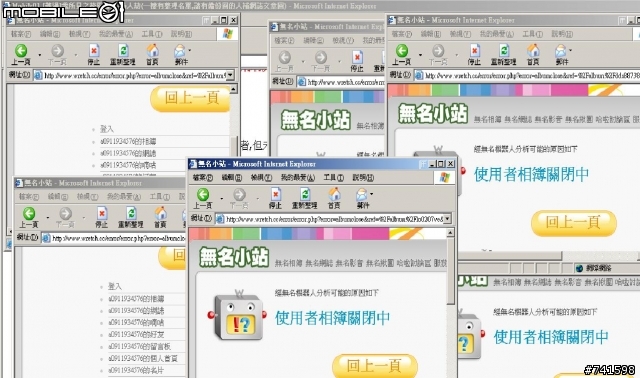
Task: Click the Back arrow in the top-right window
Action: point(402,51)
